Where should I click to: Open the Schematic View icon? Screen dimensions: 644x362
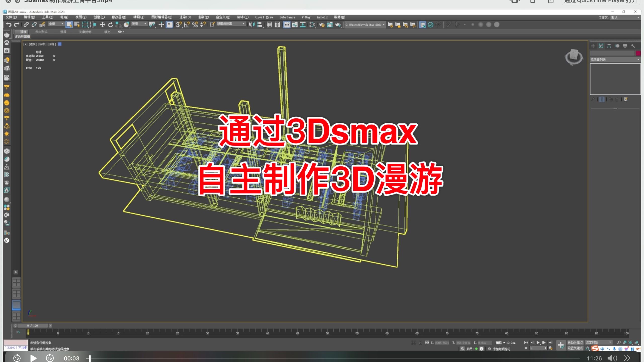click(303, 24)
